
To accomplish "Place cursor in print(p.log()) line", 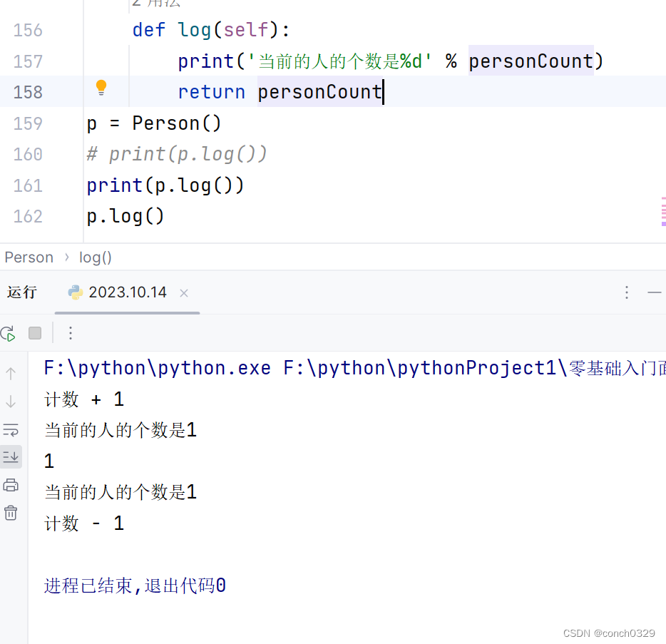I will tap(165, 185).
